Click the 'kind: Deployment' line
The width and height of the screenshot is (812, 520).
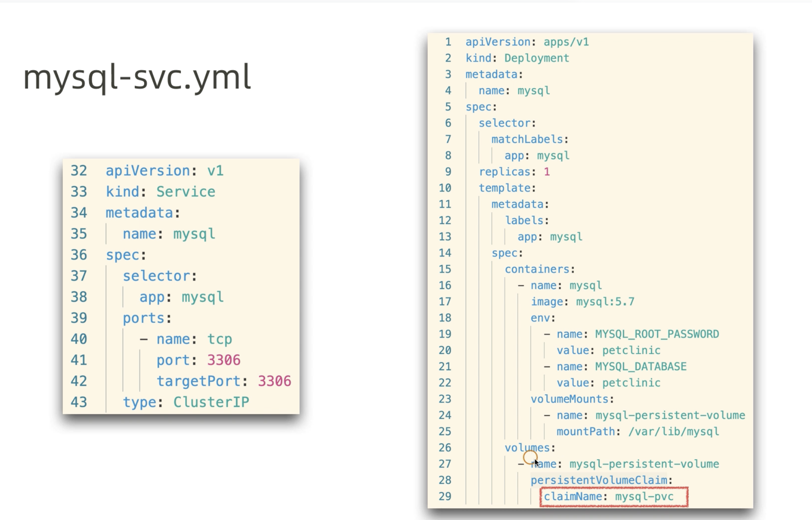pos(517,58)
